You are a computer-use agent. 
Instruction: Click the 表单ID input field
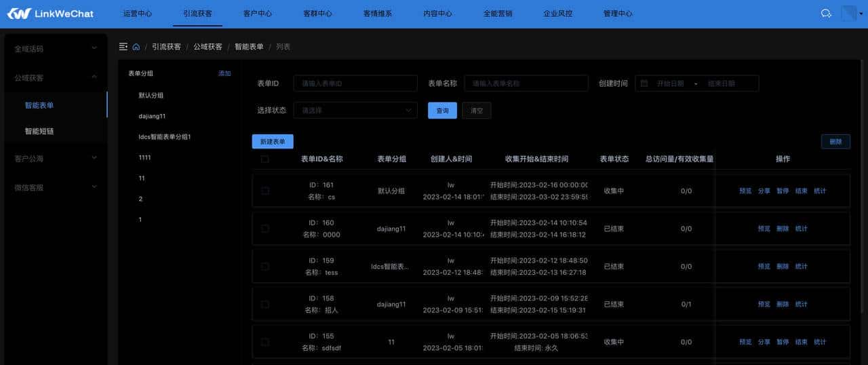pos(355,83)
